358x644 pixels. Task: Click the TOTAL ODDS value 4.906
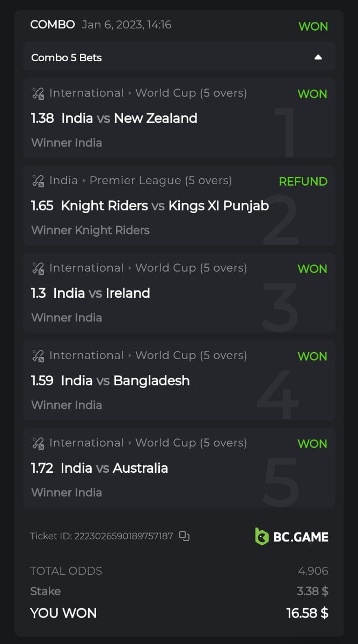click(x=313, y=571)
